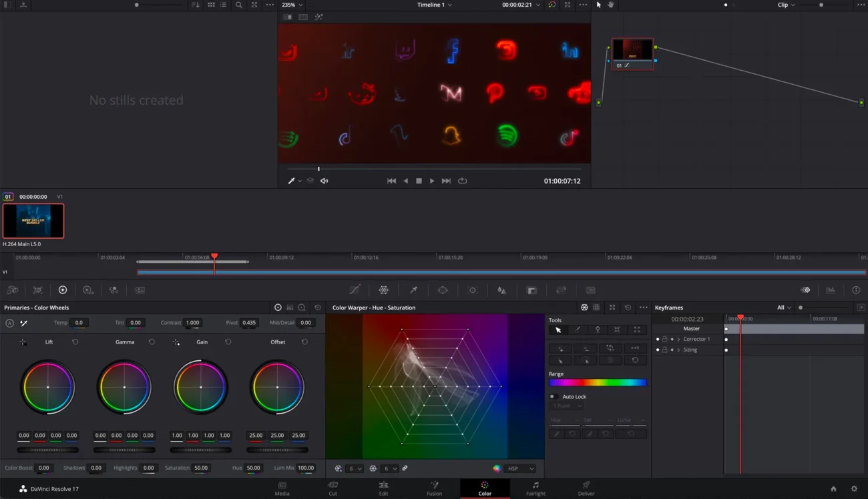Open the hue resolution 6 dropdown
868x499 pixels.
355,468
